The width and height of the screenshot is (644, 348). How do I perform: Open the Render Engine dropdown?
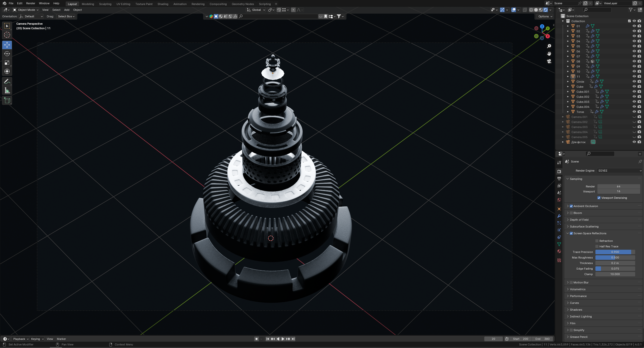(619, 171)
